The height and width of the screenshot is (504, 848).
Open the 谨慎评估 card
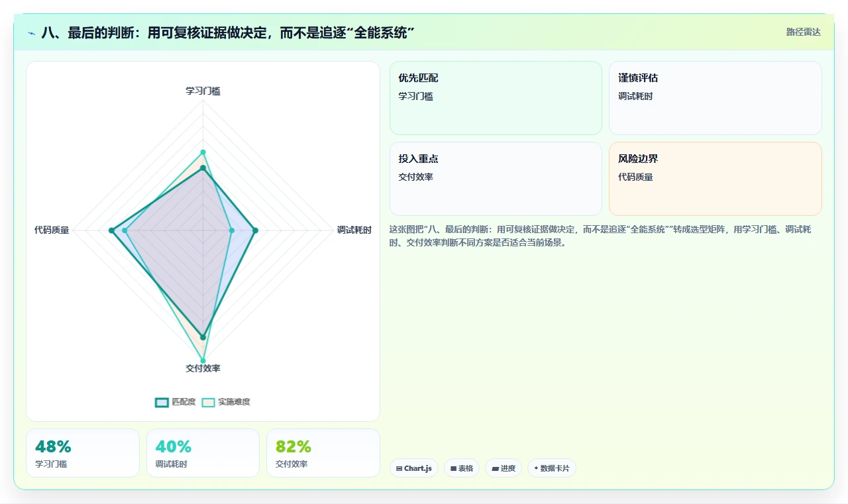coord(715,98)
